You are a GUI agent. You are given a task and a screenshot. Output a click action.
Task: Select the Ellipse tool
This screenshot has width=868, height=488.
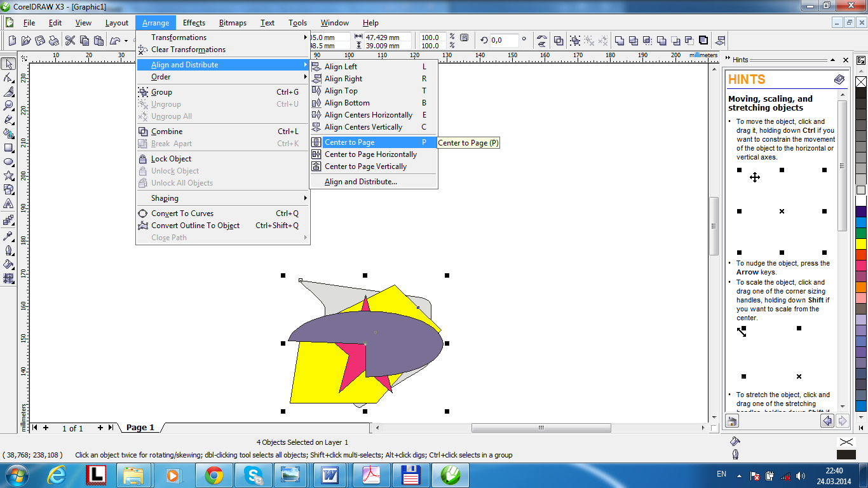coord(8,161)
